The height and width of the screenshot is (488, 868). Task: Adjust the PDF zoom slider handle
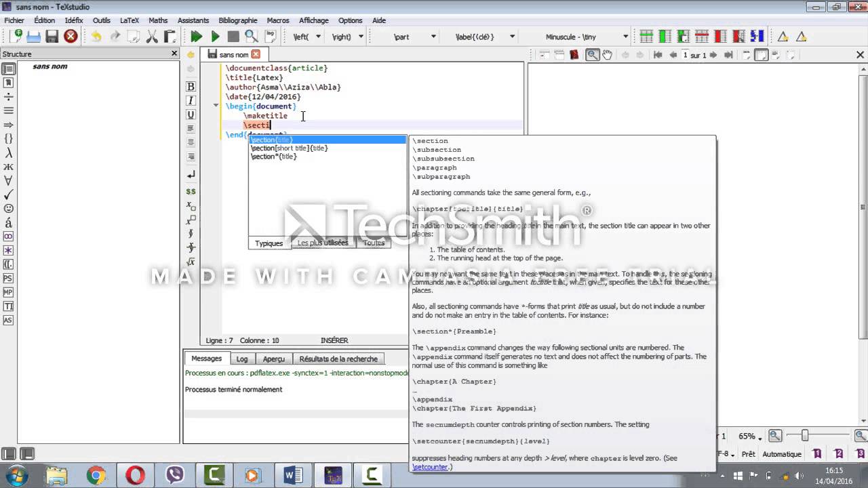point(805,436)
